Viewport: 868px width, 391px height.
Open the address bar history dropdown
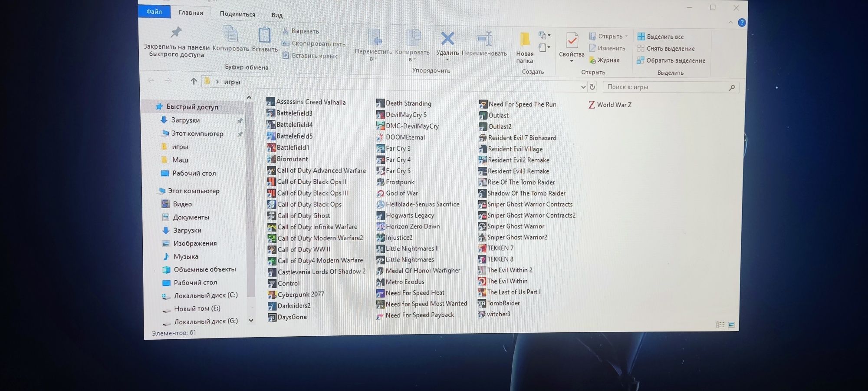[583, 87]
